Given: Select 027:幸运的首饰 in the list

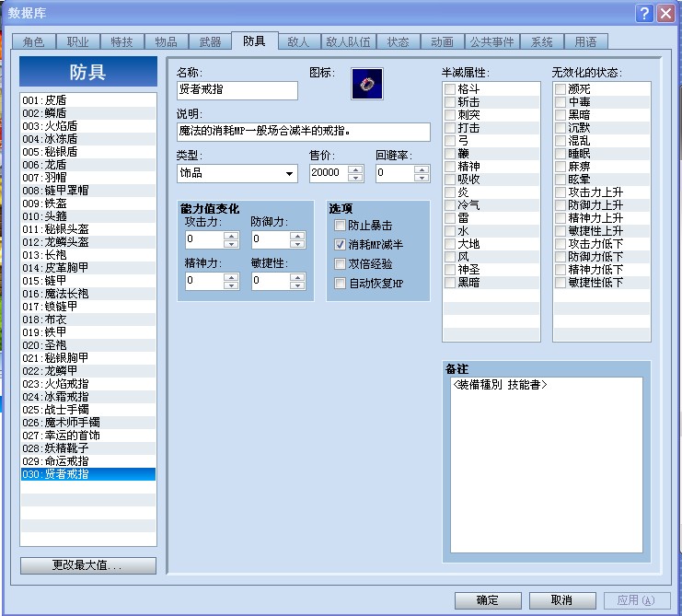Looking at the screenshot, I should 88,436.
